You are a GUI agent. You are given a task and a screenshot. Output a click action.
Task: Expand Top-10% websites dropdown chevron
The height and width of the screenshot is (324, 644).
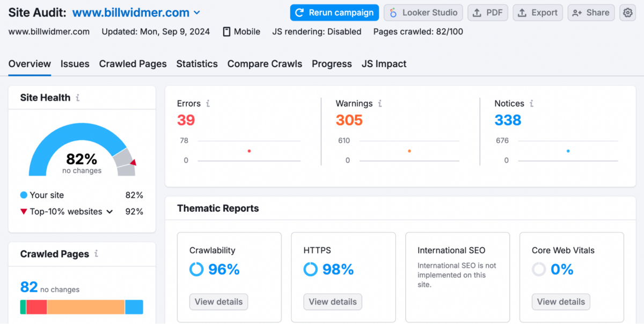[x=109, y=212]
